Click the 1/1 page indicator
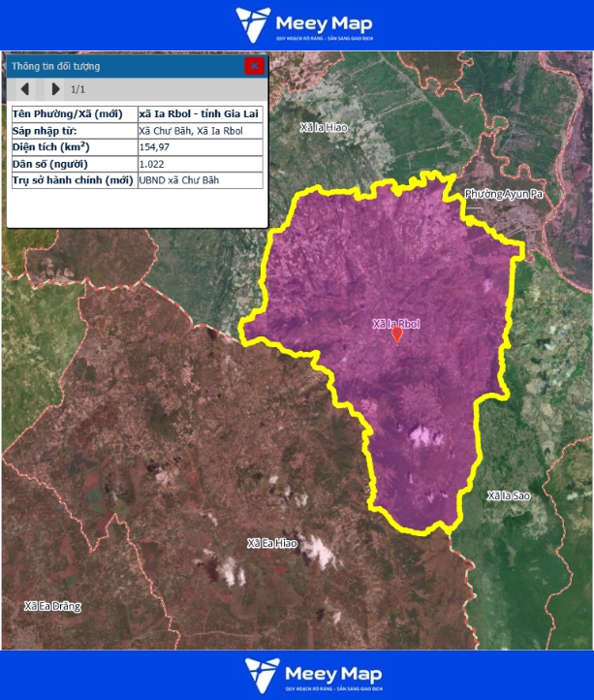This screenshot has height=700, width=594. click(78, 90)
